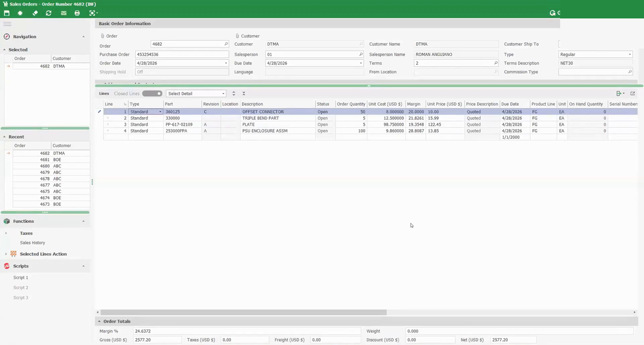Select recent order 4673 BOE

pyautogui.click(x=51, y=204)
